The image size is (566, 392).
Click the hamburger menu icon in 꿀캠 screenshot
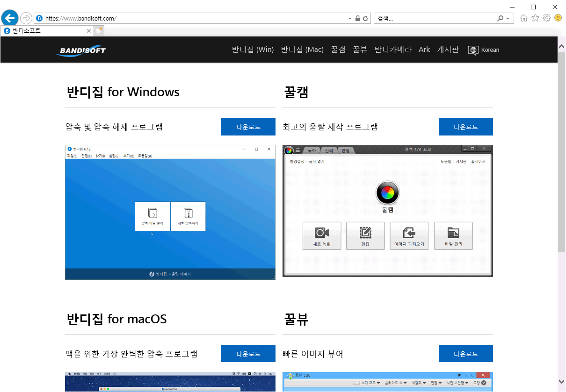298,150
